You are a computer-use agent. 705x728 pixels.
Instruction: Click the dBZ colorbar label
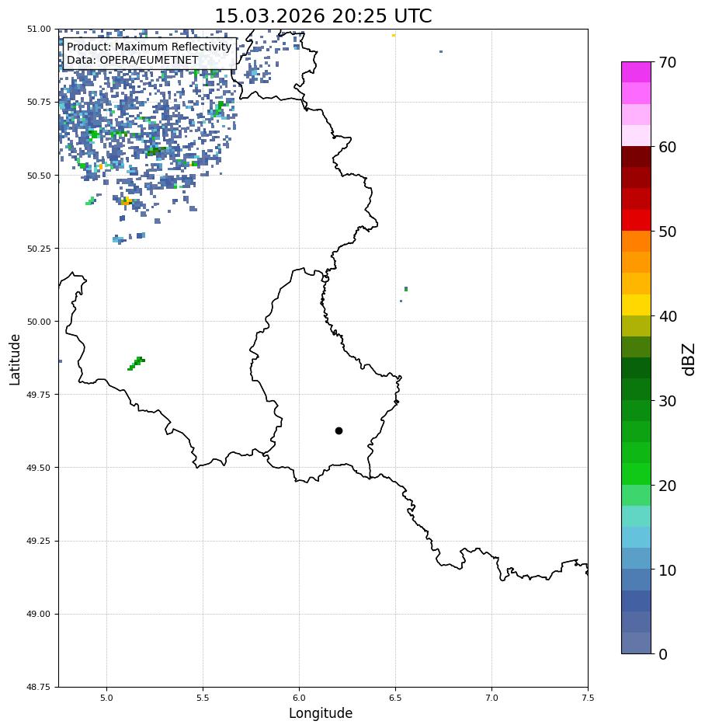689,360
